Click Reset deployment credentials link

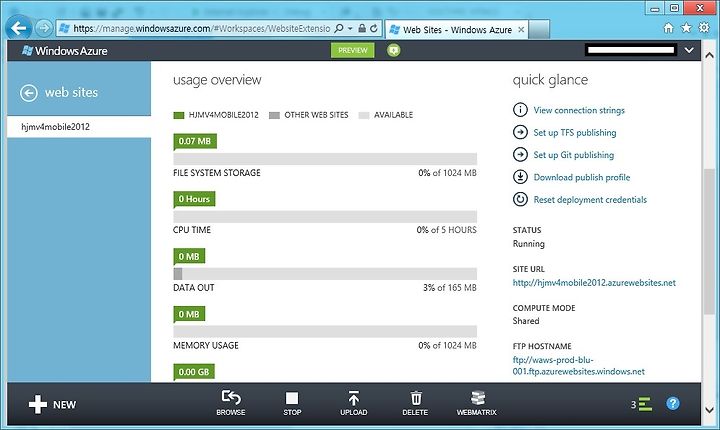(590, 200)
